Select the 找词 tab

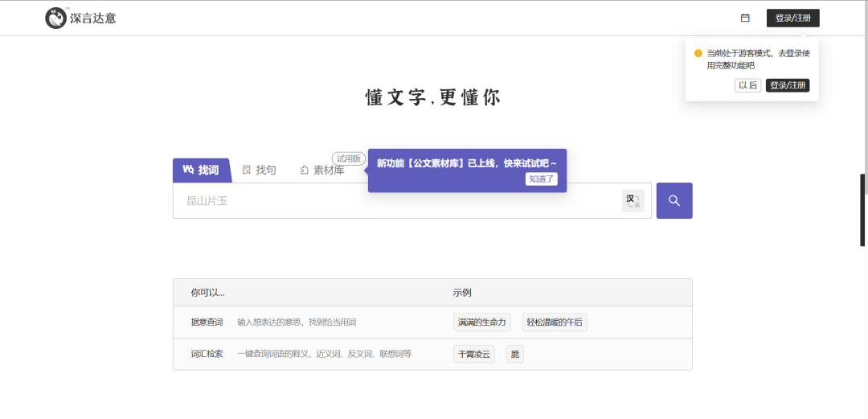[202, 170]
